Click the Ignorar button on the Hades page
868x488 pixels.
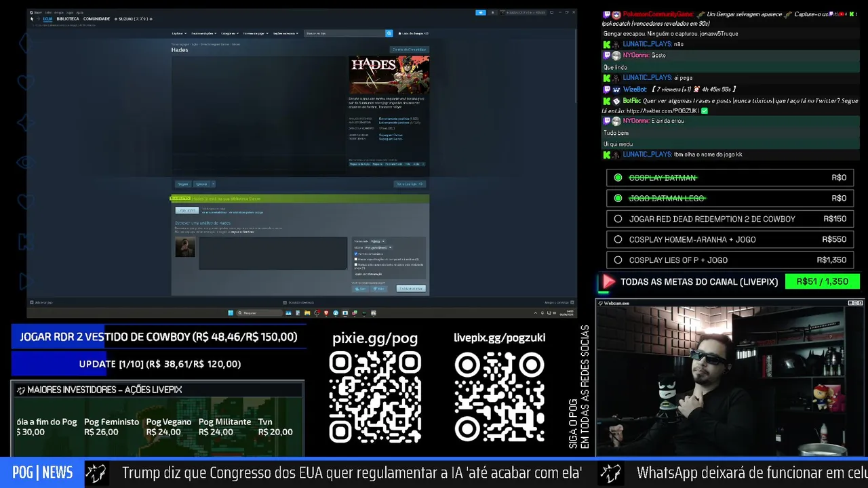pyautogui.click(x=201, y=184)
